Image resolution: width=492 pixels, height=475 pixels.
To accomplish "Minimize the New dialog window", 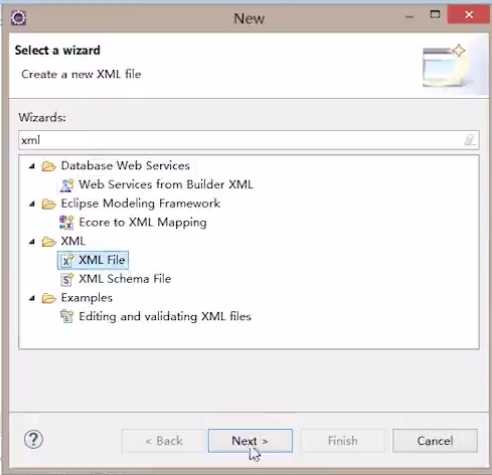I will [410, 16].
